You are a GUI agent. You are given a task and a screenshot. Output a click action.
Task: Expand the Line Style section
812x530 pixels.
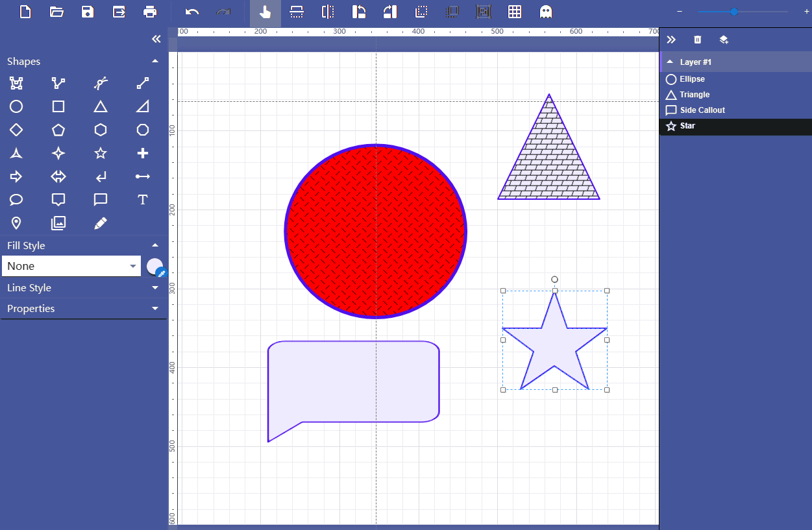pyautogui.click(x=154, y=287)
